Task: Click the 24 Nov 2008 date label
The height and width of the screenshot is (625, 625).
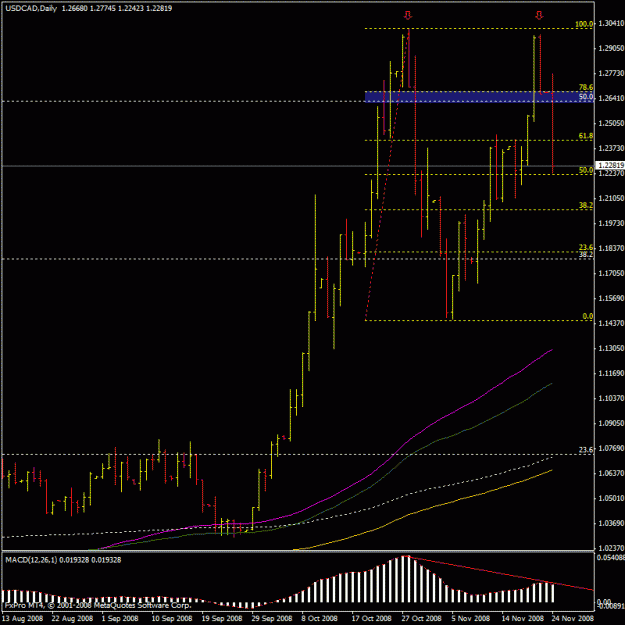Action: [572, 619]
